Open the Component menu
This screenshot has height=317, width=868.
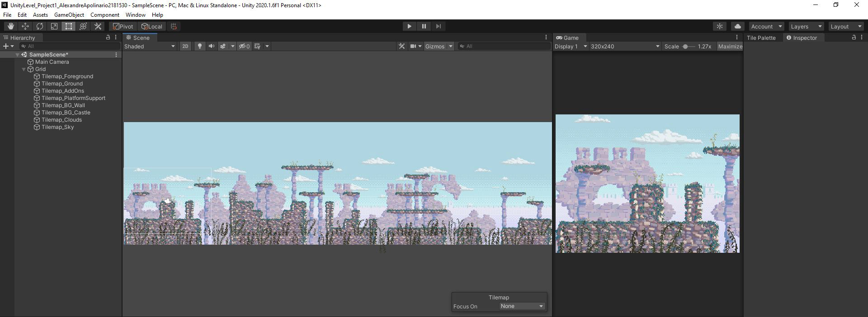(105, 15)
